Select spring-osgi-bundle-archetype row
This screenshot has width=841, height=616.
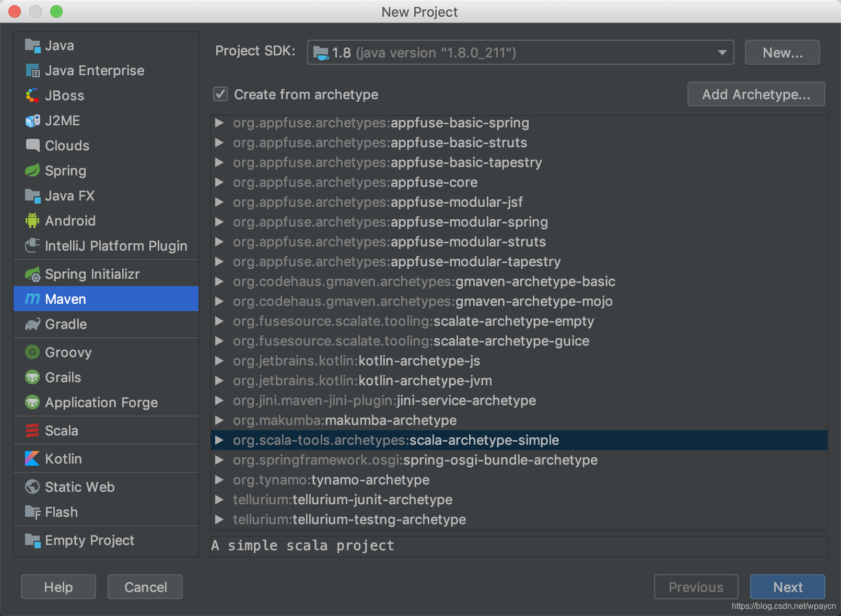(x=519, y=460)
